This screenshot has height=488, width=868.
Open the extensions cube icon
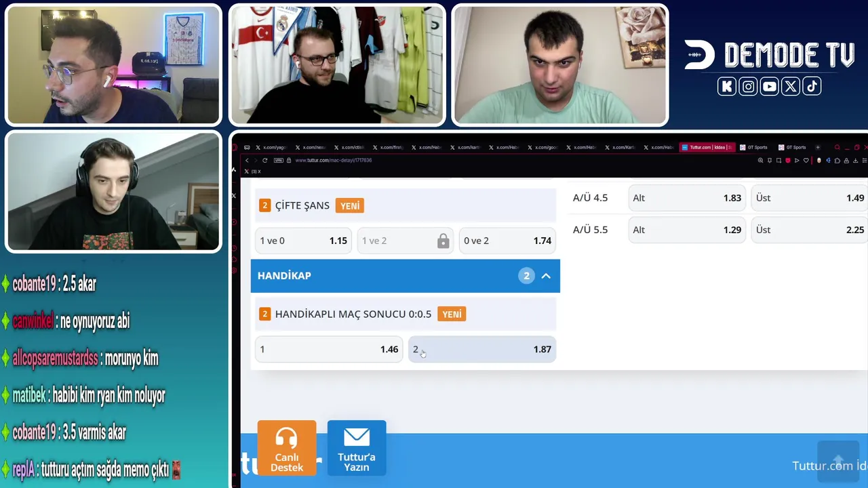tap(837, 161)
